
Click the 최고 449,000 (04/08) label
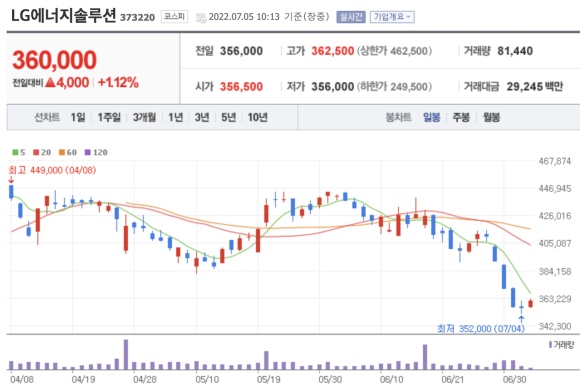click(x=52, y=170)
